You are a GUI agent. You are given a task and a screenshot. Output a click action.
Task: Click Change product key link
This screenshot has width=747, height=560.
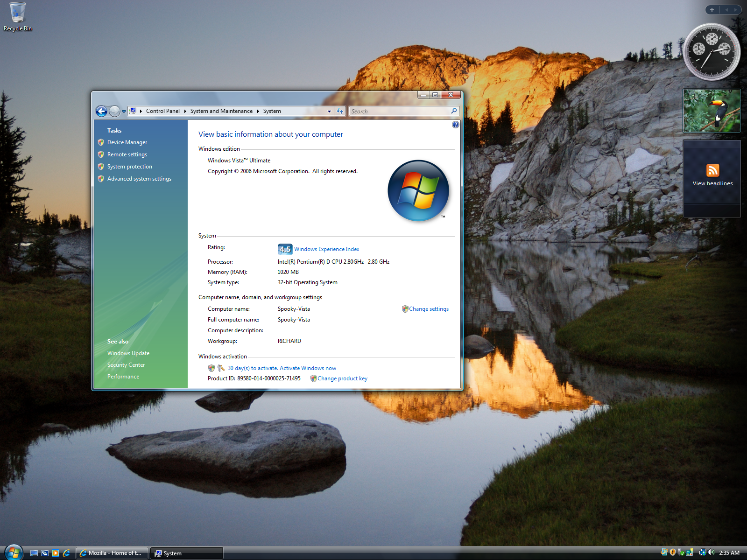click(x=342, y=378)
